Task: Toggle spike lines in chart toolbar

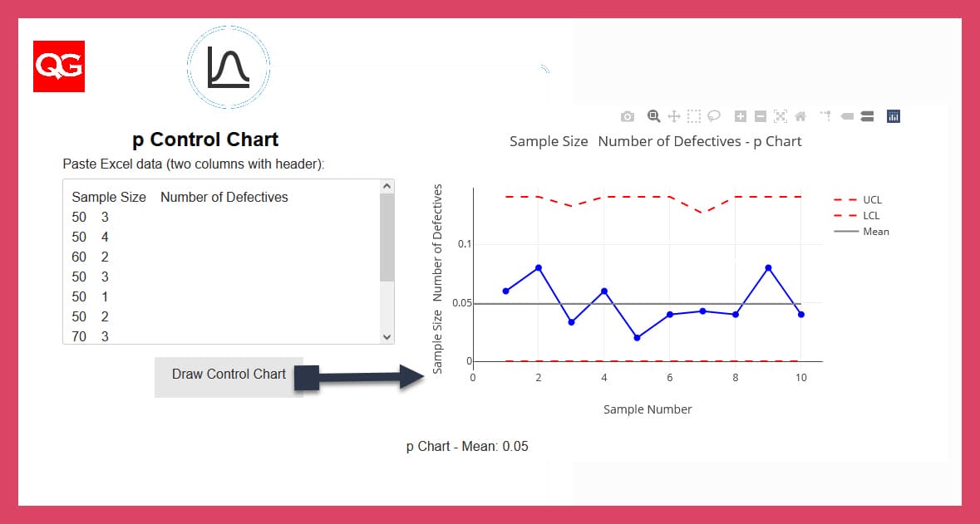Action: tap(826, 116)
